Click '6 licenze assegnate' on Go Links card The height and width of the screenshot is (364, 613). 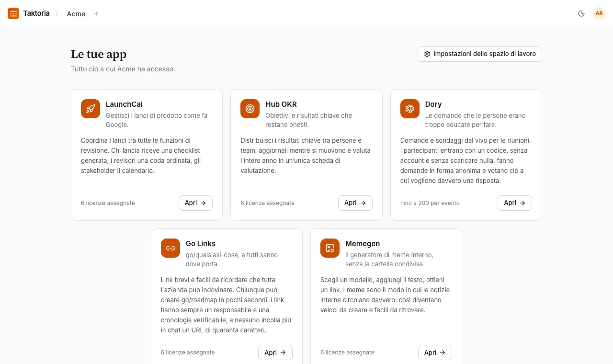pos(188,353)
